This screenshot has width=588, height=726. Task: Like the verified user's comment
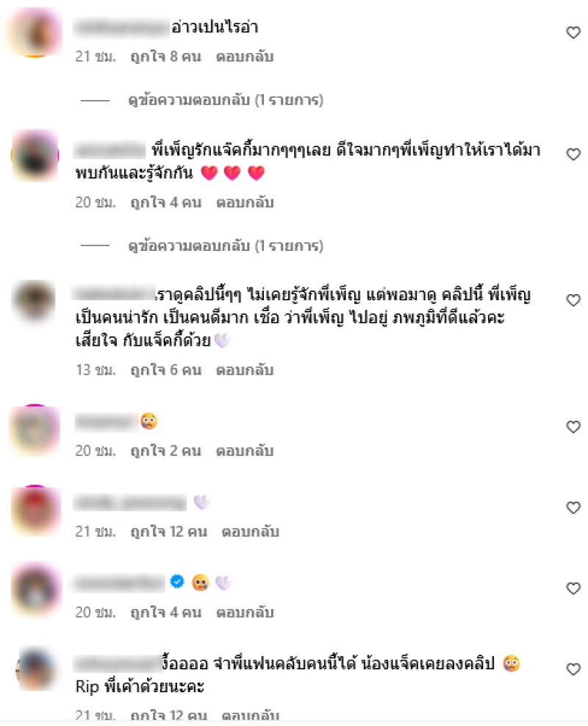[573, 588]
